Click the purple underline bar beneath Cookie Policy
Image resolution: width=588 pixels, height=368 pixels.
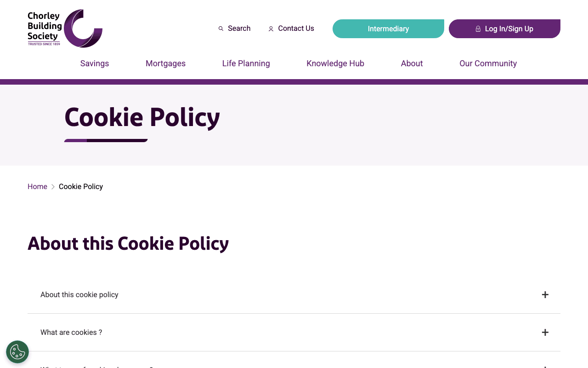point(106,140)
